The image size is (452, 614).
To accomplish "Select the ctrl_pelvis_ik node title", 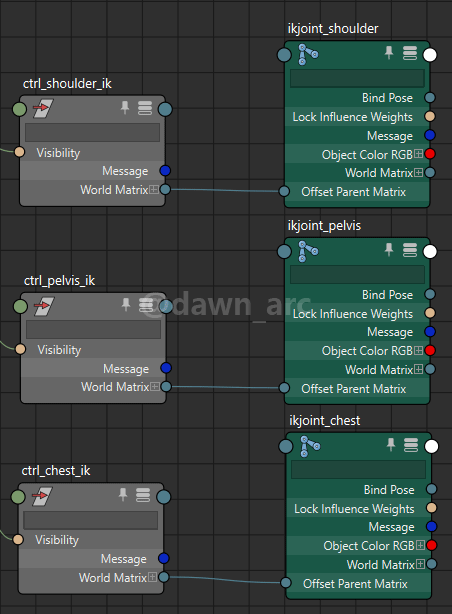I will 60,280.
